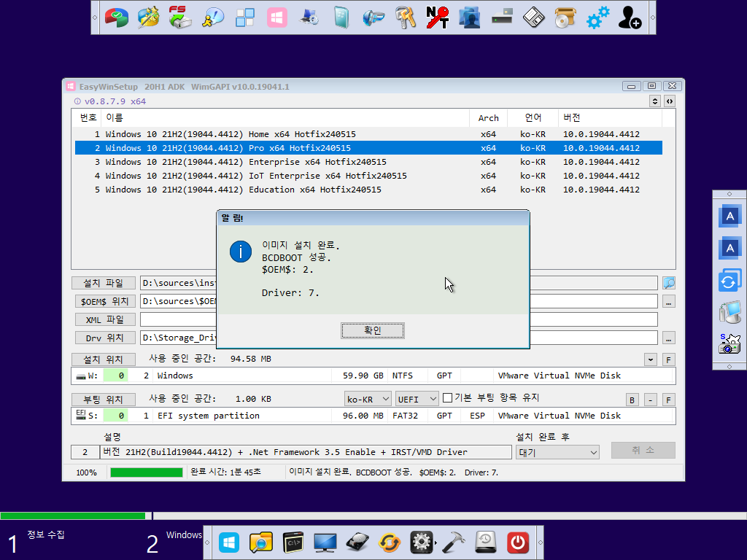Click the bottom green step progress bar
This screenshot has width=747, height=560.
[73, 516]
